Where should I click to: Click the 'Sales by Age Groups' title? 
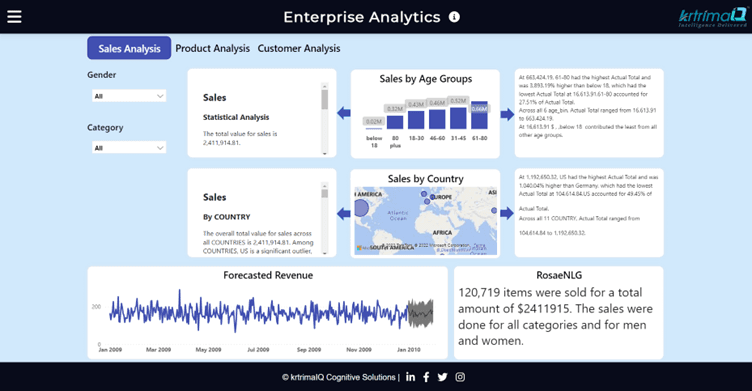425,79
